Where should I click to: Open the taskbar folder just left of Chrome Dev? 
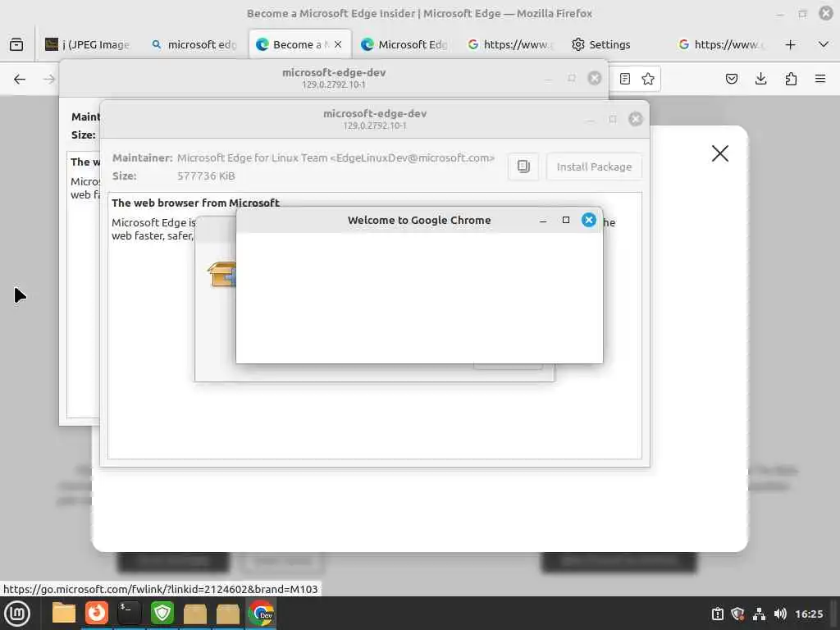(228, 614)
